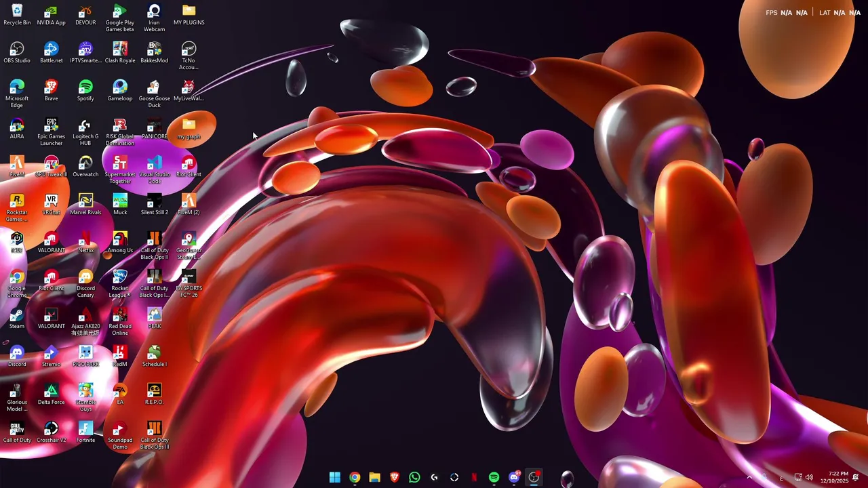Select the GPU Tweak III shortcut
This screenshot has width=868, height=488.
pyautogui.click(x=51, y=167)
